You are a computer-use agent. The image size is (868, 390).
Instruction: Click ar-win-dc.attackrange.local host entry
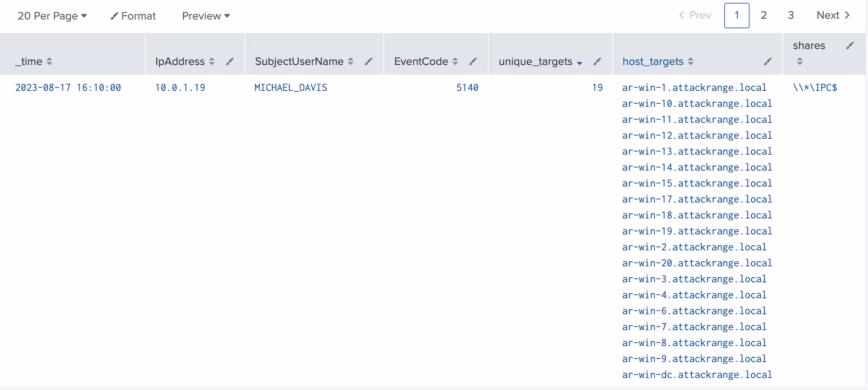tap(697, 375)
